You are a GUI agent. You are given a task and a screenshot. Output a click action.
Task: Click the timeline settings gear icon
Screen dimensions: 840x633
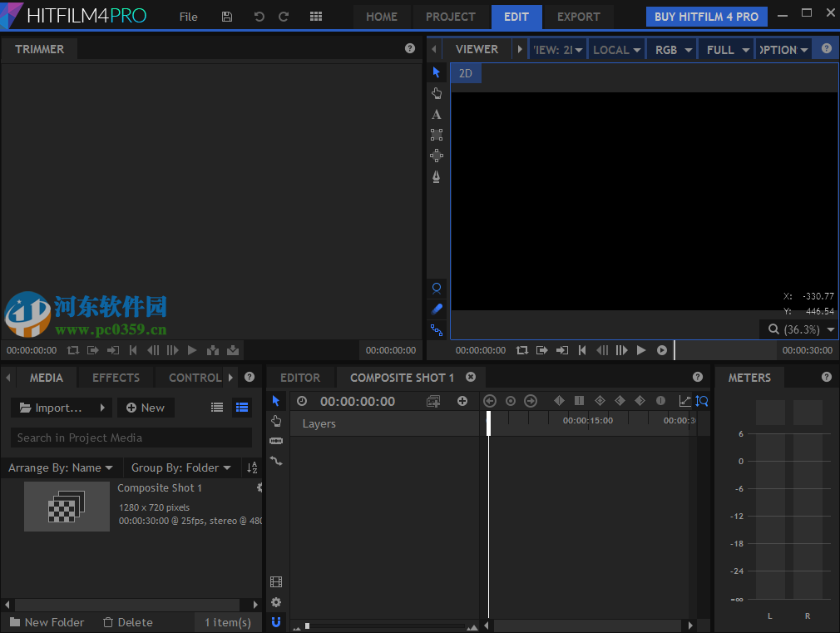click(276, 602)
